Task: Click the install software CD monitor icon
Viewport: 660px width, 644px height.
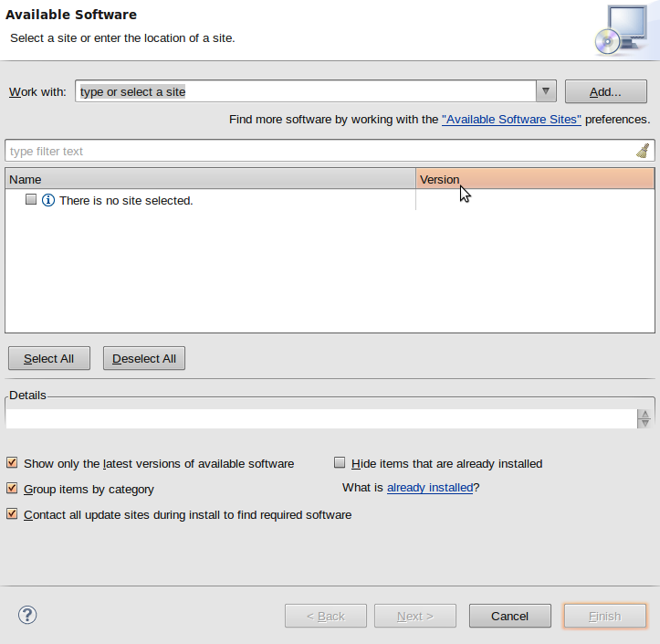Action: [x=621, y=30]
